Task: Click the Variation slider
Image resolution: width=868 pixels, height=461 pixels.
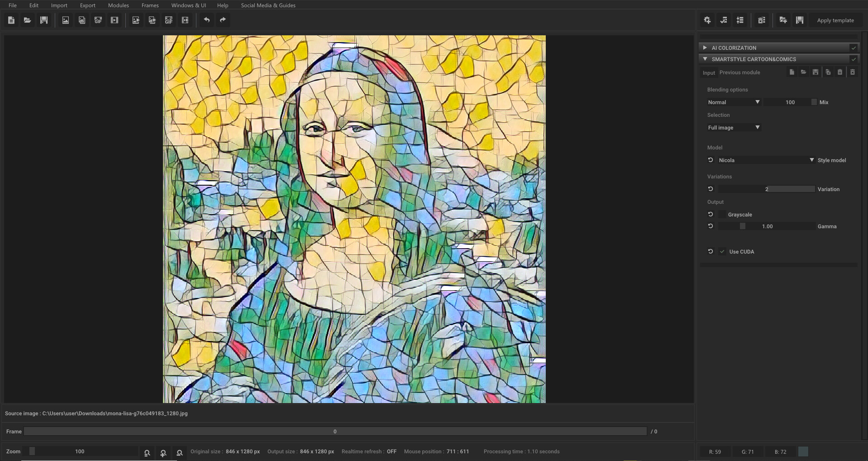Action: point(766,189)
